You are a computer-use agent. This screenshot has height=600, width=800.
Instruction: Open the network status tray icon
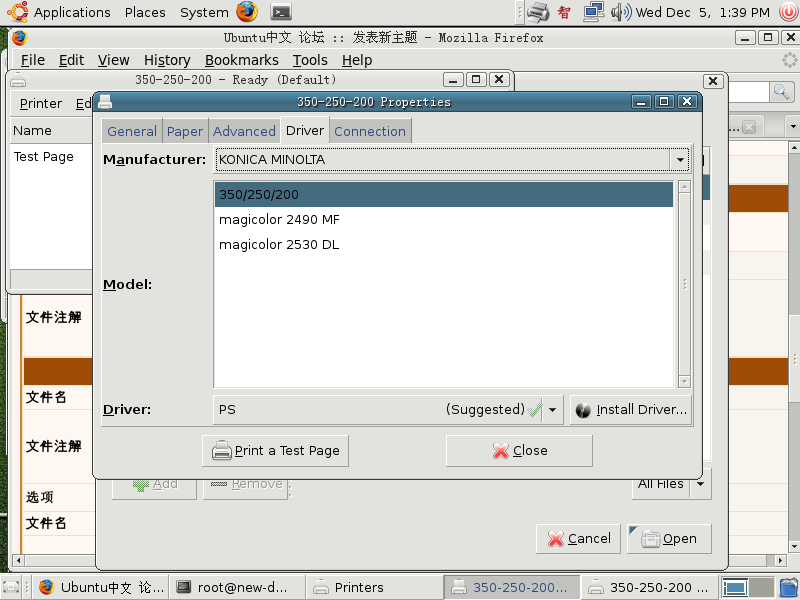(593, 12)
